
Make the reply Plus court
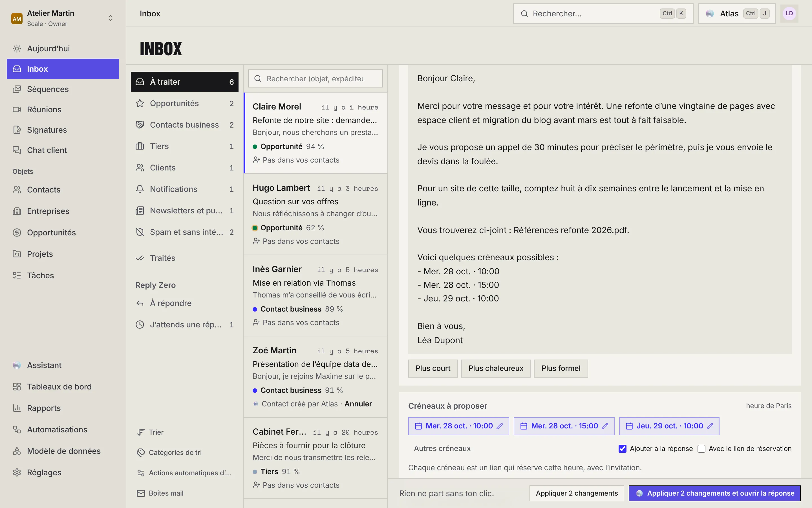tap(433, 368)
